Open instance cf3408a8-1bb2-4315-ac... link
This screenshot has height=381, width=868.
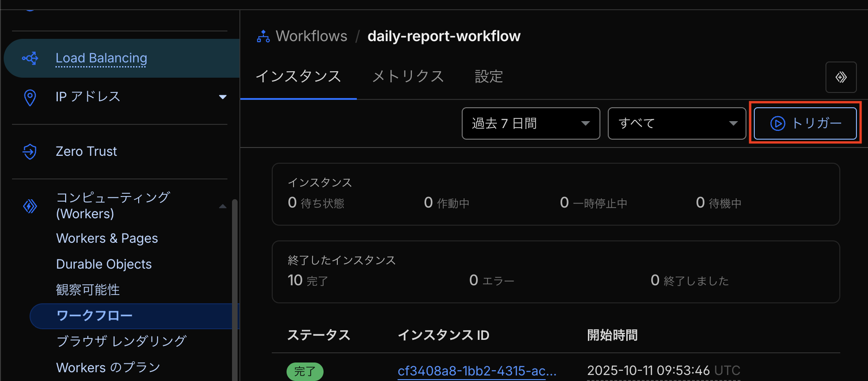click(477, 371)
